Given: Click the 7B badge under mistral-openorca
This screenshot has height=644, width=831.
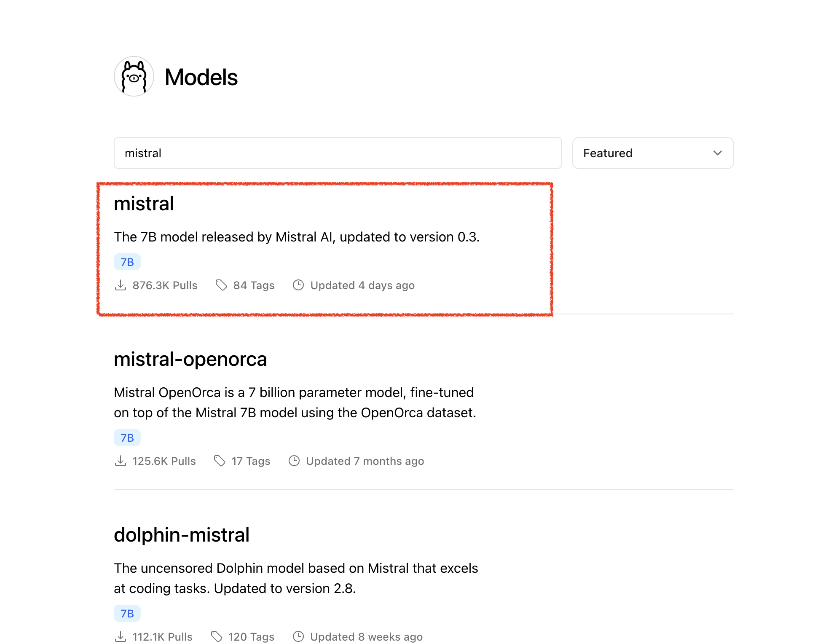Looking at the screenshot, I should coord(127,438).
